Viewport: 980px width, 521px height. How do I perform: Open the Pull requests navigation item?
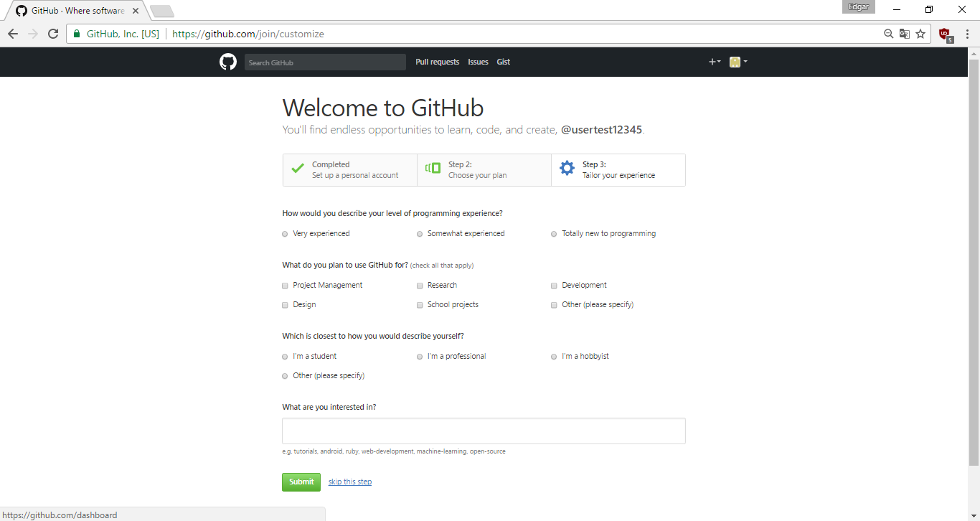pos(437,62)
